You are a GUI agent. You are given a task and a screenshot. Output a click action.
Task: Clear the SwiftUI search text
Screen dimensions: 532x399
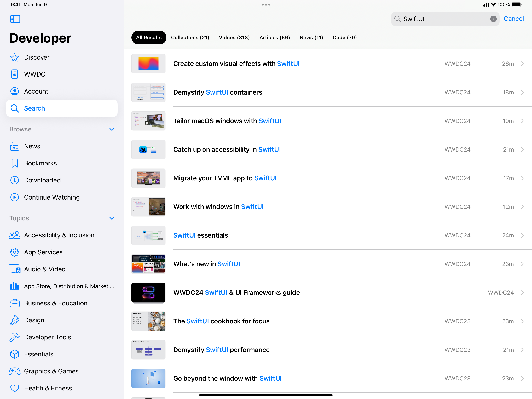(x=493, y=19)
